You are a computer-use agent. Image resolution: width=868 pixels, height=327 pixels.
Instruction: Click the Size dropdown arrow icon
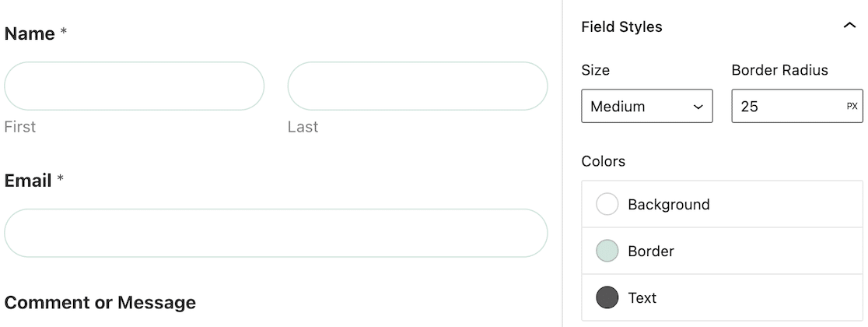click(698, 107)
